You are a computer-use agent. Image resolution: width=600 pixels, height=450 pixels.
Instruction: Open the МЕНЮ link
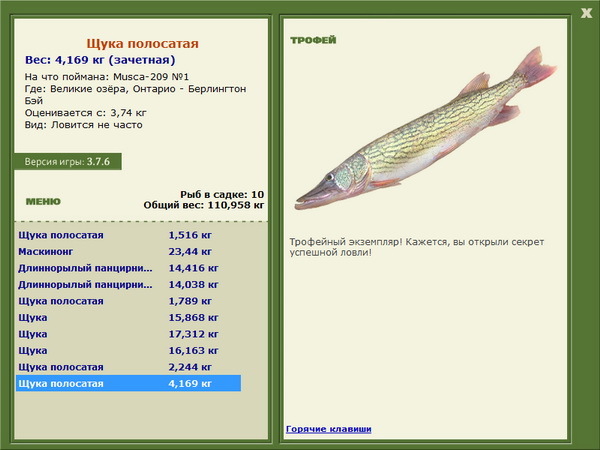pyautogui.click(x=43, y=202)
